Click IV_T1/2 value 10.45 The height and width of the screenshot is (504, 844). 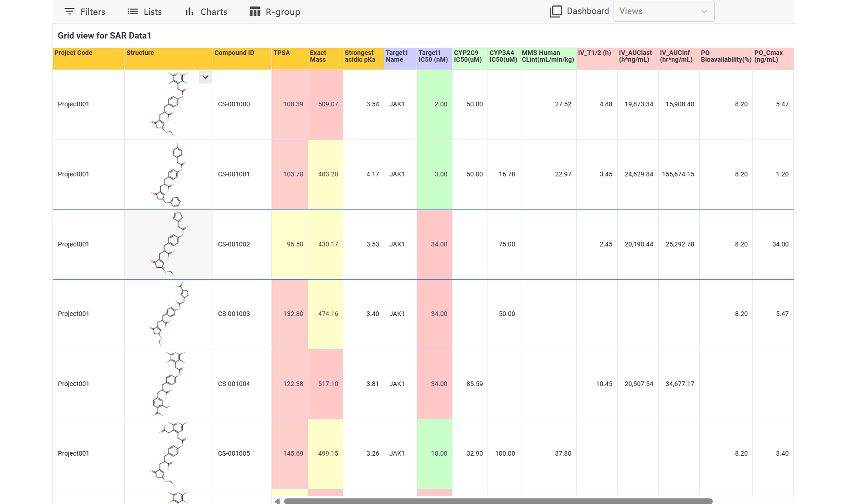click(x=604, y=384)
